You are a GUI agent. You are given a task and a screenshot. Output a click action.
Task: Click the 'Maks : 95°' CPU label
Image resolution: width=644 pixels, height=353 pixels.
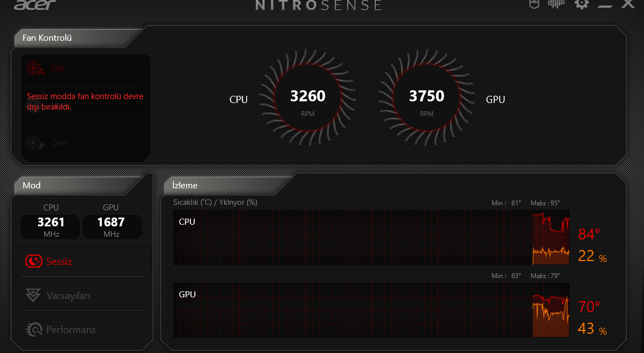(x=545, y=203)
